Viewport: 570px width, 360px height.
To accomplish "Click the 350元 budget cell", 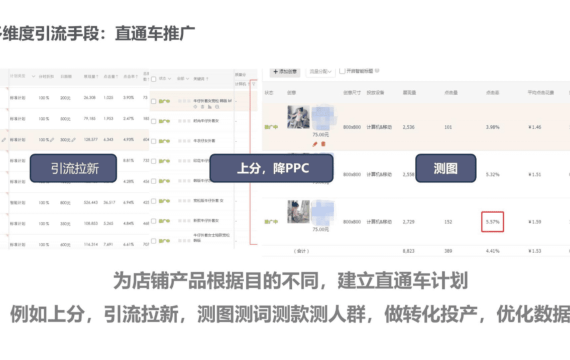I will pyautogui.click(x=65, y=224).
